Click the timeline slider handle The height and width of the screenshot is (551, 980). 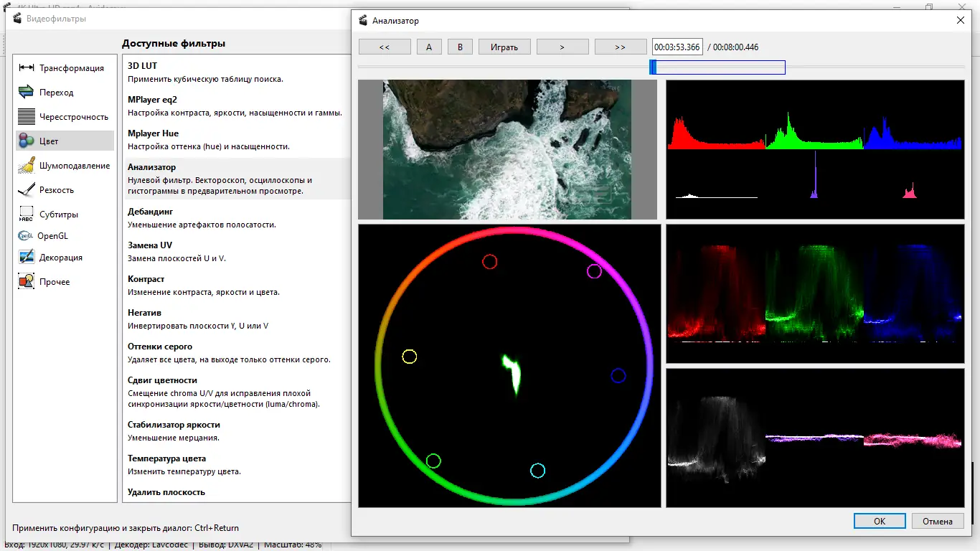[x=653, y=67]
